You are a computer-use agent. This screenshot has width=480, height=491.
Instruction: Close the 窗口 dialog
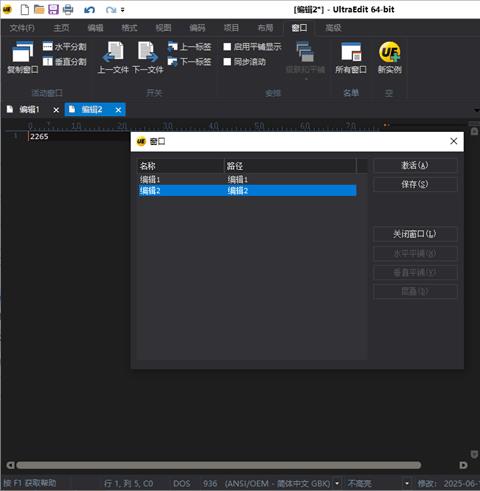coord(453,141)
